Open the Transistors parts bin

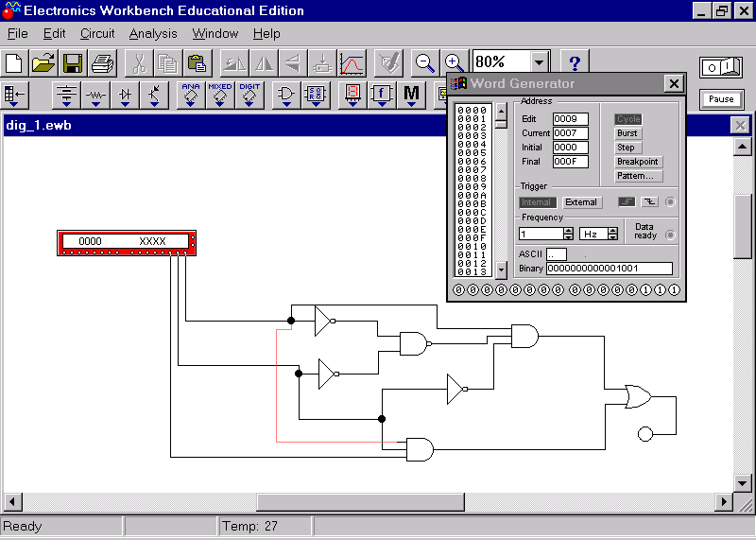click(x=154, y=96)
